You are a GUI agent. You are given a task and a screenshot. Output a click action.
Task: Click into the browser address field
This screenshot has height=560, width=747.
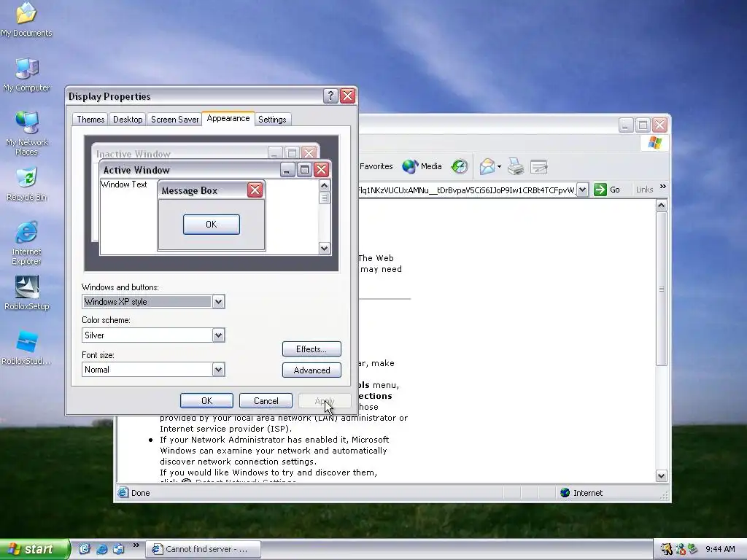(x=467, y=190)
